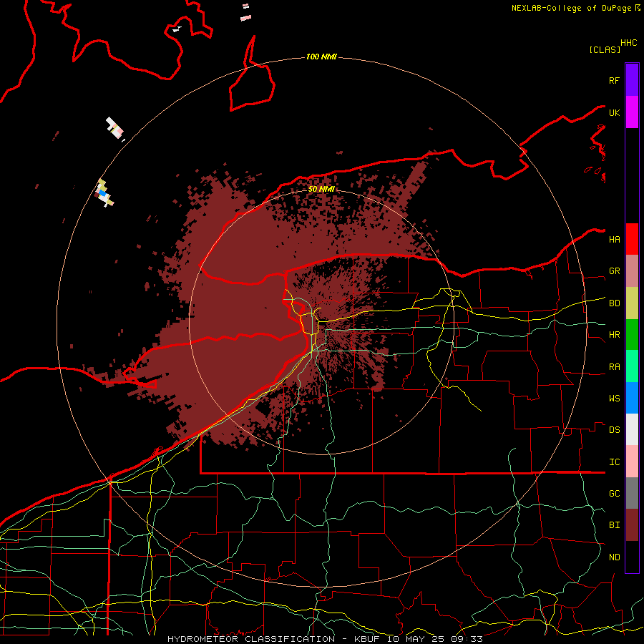
Task: Click the UK legend label
Action: click(614, 112)
